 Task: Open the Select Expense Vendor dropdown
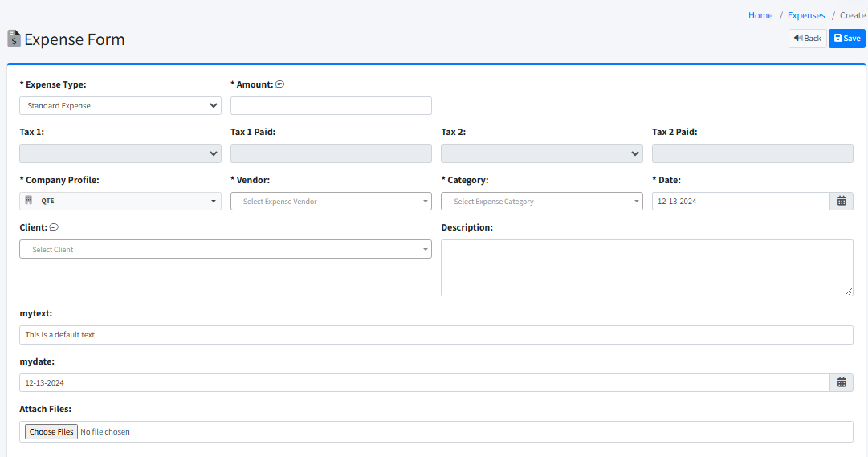click(331, 202)
